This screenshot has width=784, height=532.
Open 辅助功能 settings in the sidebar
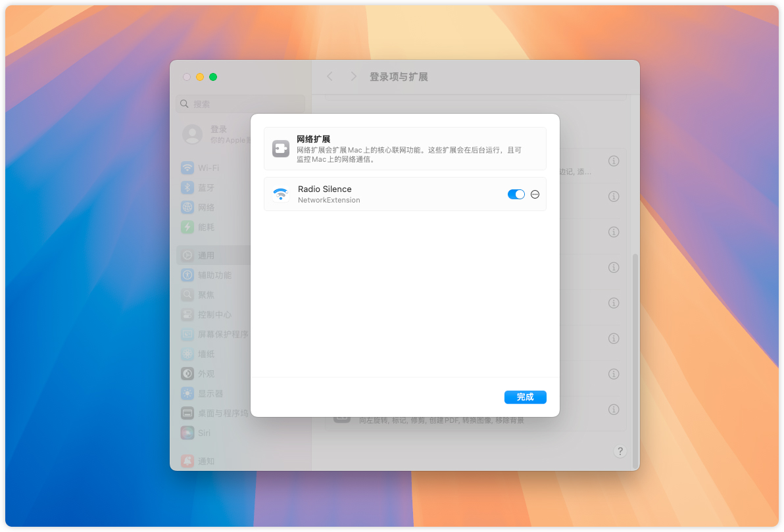(x=215, y=275)
